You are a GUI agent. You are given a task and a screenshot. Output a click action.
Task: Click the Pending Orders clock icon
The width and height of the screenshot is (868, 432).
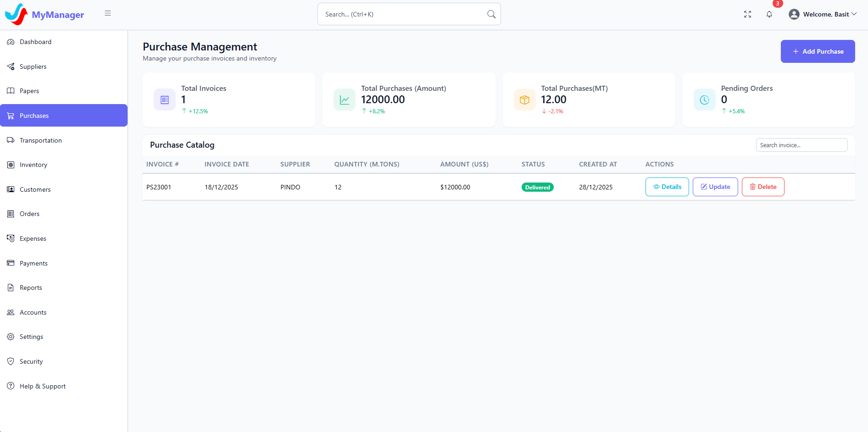click(x=704, y=100)
